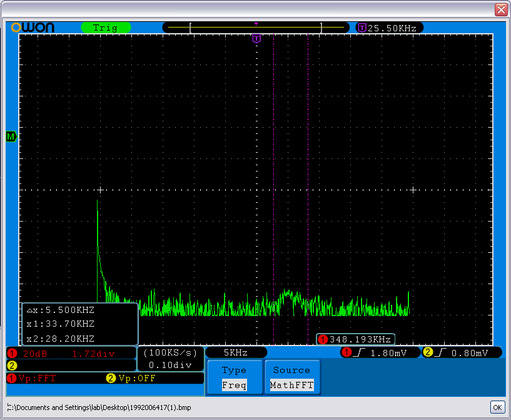Click yellow channel 2 icon under 20dB row
Screen dimensions: 511x420
pyautogui.click(x=12, y=366)
